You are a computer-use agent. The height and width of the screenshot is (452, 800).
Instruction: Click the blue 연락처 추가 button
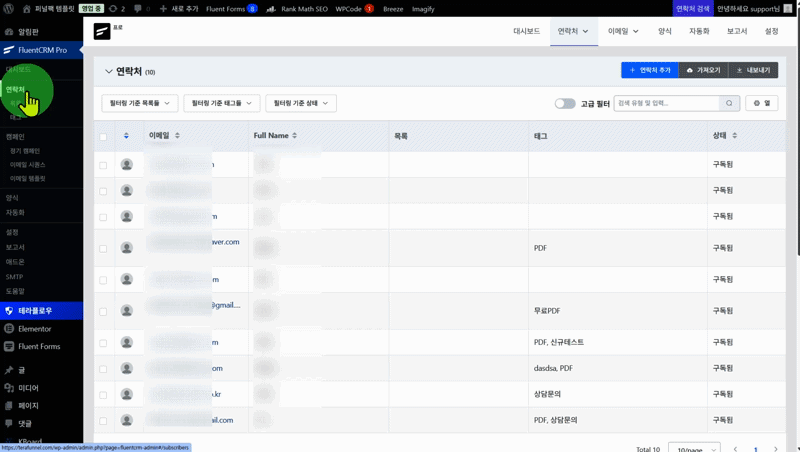point(649,70)
